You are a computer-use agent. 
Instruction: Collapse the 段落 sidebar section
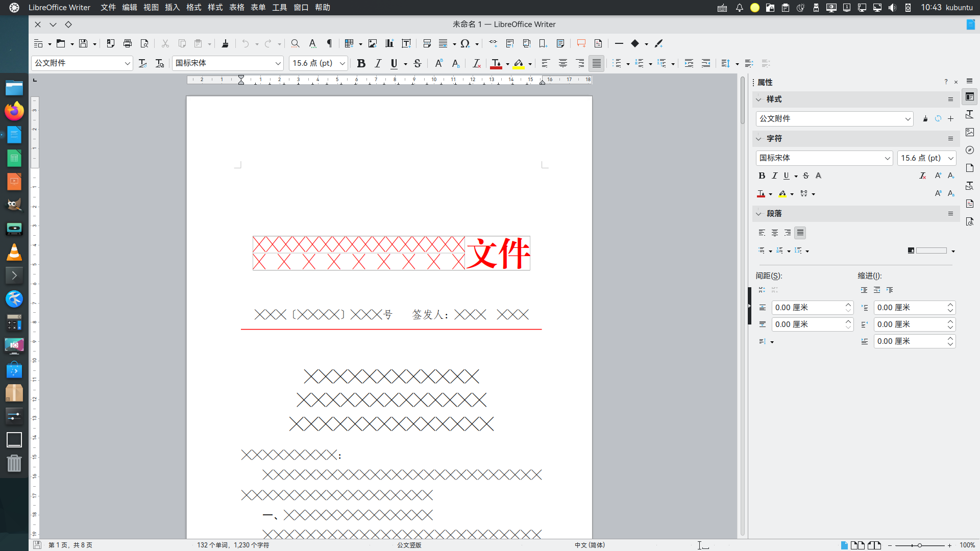click(x=758, y=213)
